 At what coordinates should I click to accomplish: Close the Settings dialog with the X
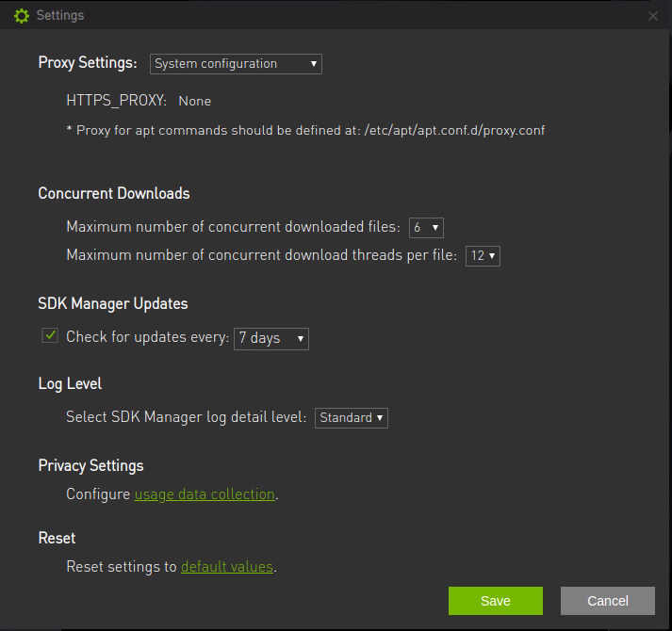(x=653, y=16)
